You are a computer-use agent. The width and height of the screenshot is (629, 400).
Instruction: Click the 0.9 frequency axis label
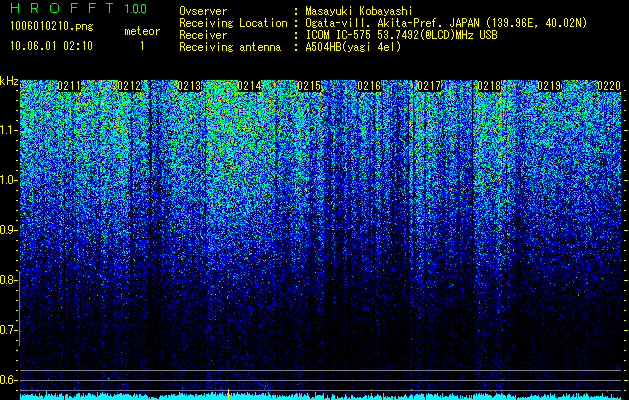pos(9,230)
